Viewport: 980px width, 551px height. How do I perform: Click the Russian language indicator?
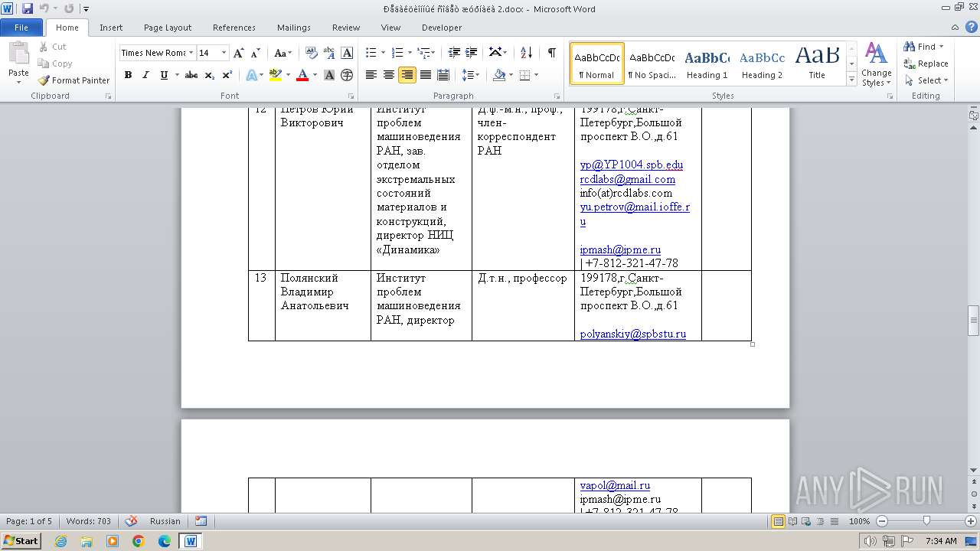coord(165,521)
